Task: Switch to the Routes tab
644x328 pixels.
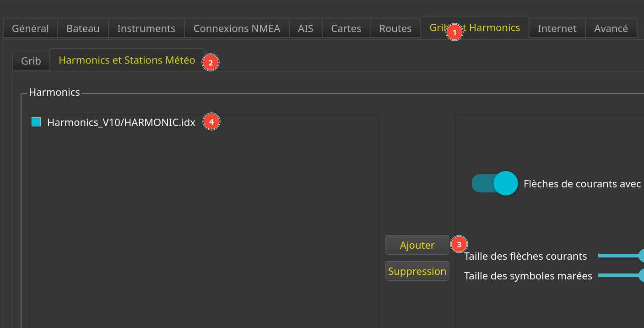Action: (x=395, y=28)
